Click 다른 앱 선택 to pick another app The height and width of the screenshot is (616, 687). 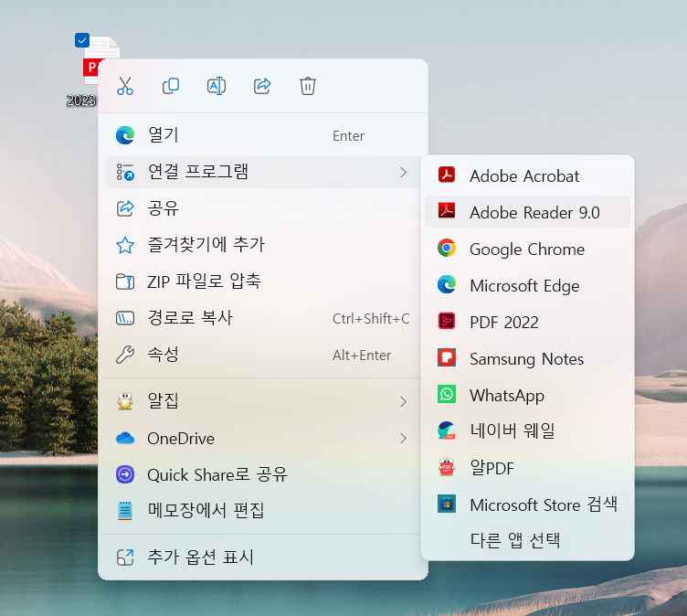[515, 540]
